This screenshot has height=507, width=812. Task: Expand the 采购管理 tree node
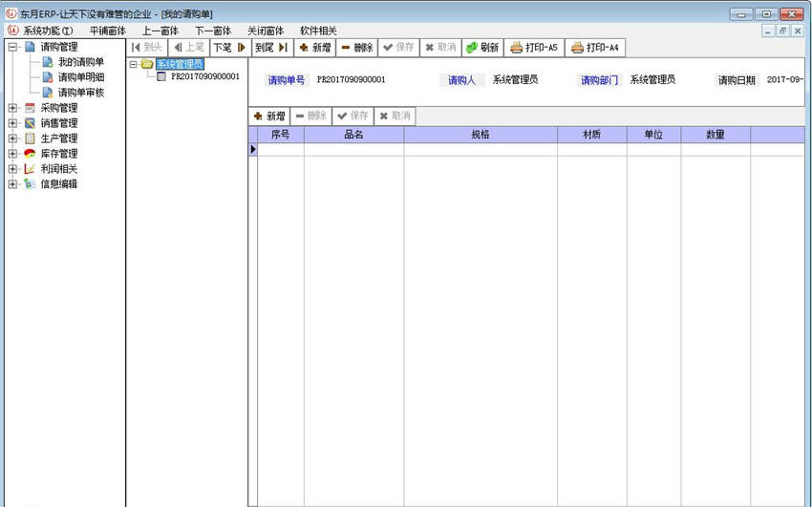pos(12,108)
